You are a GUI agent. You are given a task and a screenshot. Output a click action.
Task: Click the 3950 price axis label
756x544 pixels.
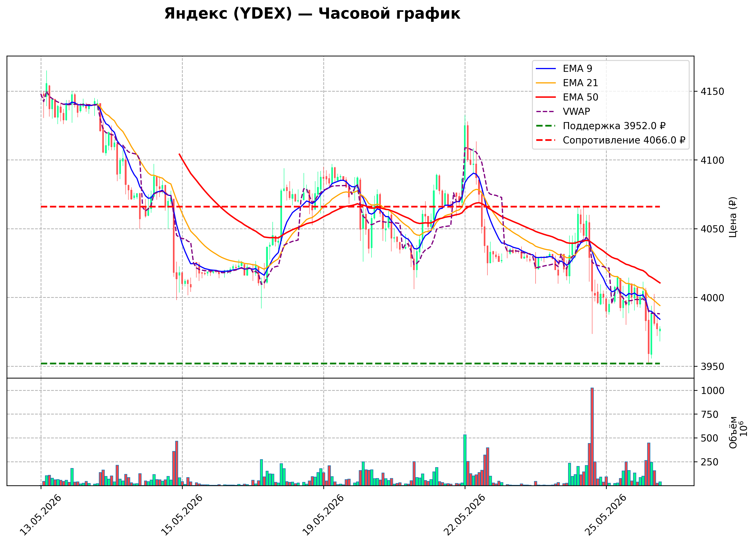[712, 366]
